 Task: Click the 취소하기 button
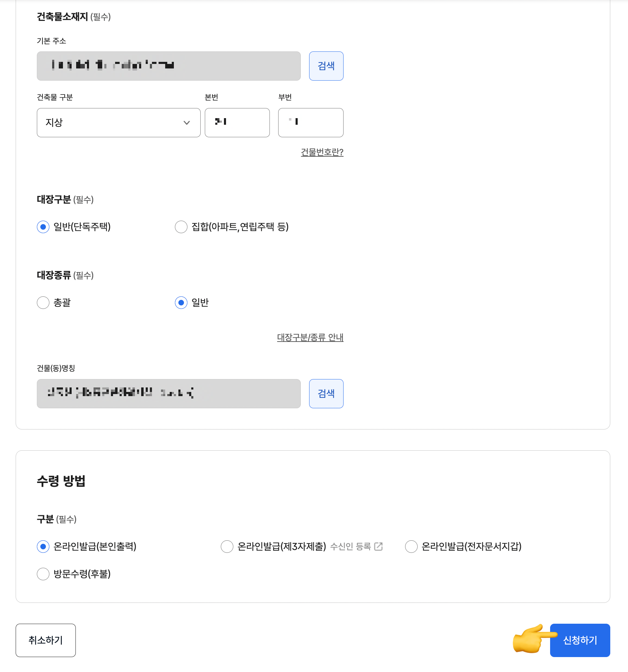click(x=46, y=640)
